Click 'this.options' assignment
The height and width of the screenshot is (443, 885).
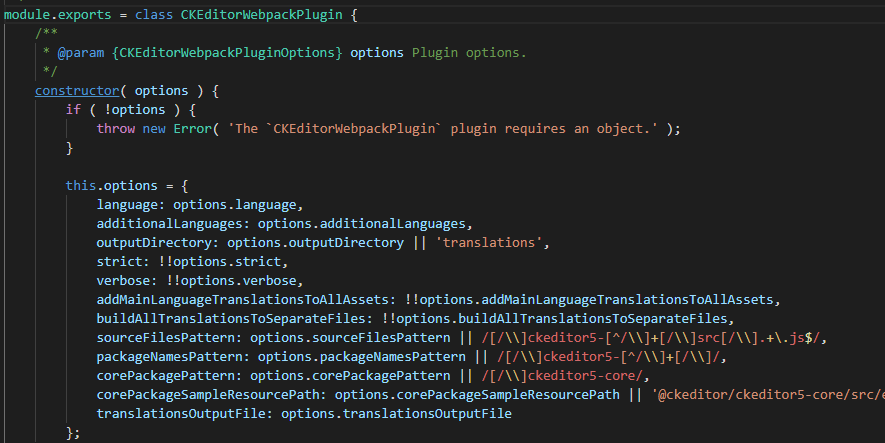click(x=112, y=186)
